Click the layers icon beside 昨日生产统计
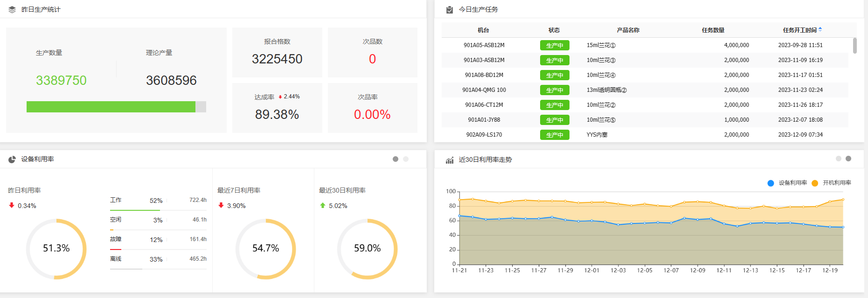This screenshot has height=298, width=868. [12, 9]
